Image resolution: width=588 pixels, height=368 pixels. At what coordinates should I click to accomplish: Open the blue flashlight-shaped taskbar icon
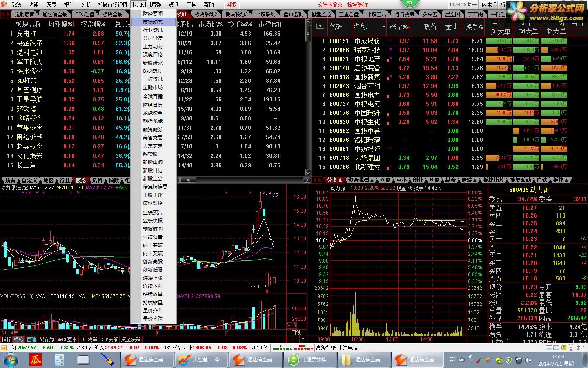click(107, 360)
